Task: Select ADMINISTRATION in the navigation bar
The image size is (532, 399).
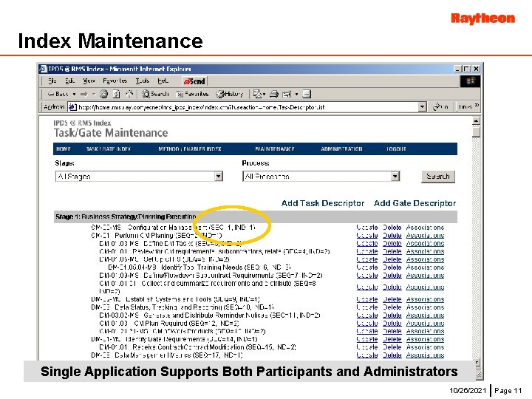Action: [341, 149]
